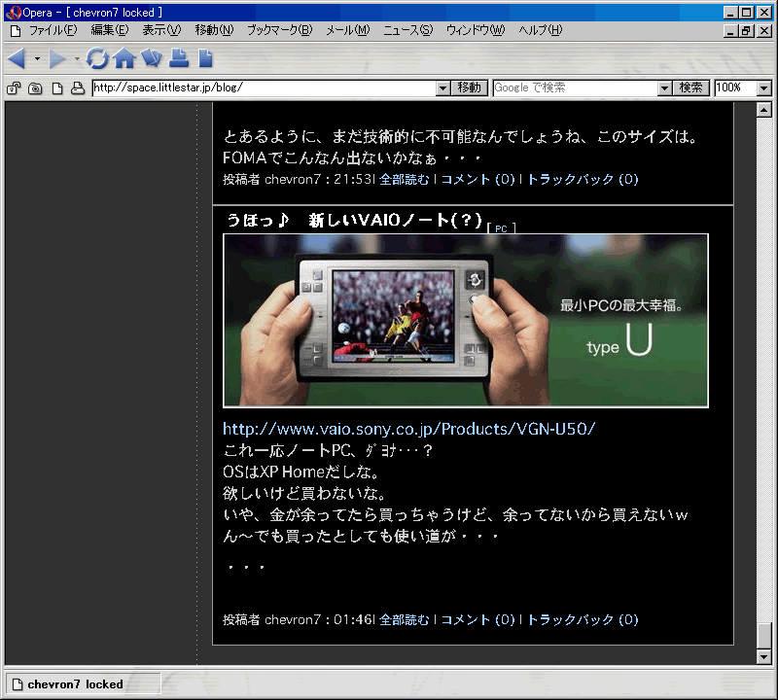Open the vaio.sony.co.jp VGN-U50 link

click(x=408, y=429)
